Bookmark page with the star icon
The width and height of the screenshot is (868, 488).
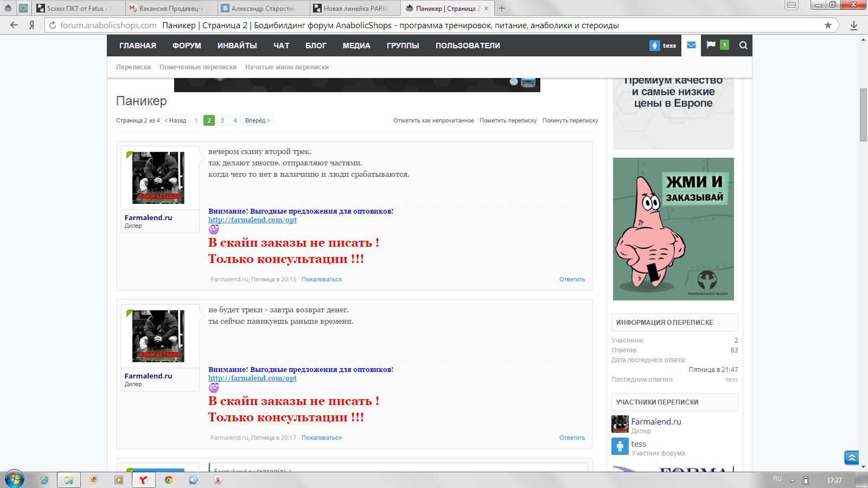(x=828, y=25)
